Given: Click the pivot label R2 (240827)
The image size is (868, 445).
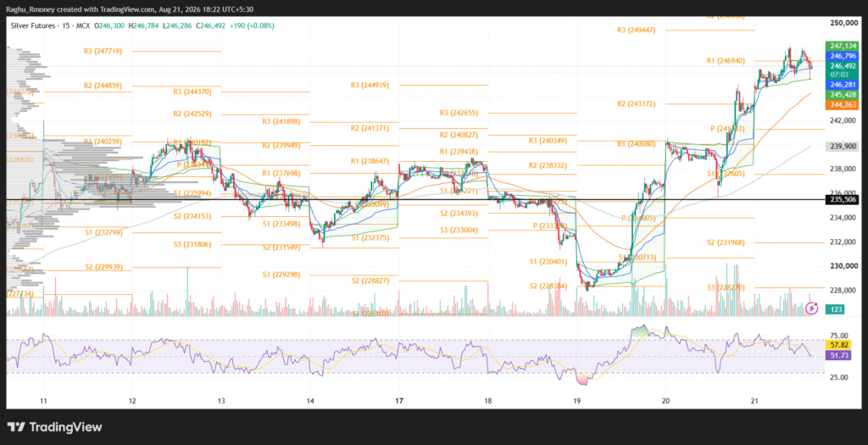Looking at the screenshot, I should pos(459,135).
